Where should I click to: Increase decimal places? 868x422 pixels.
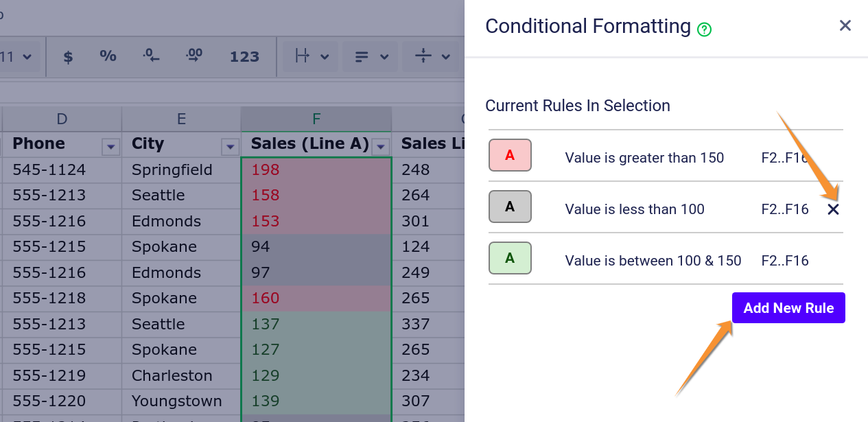194,57
